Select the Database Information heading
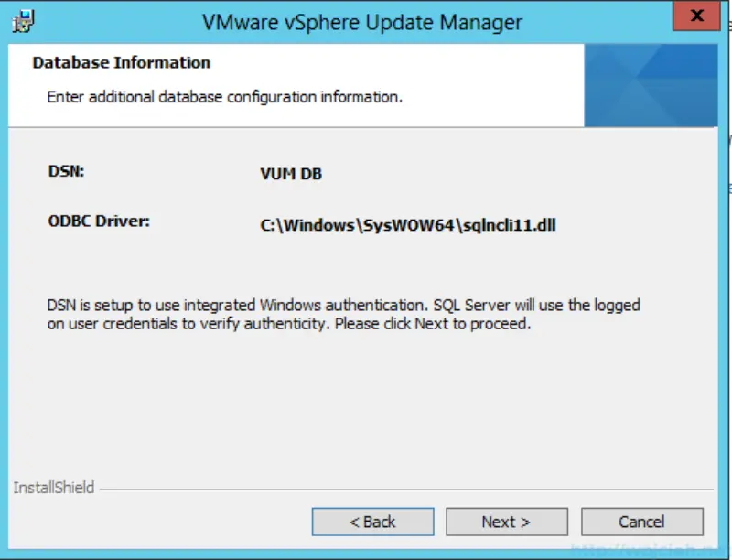 [120, 62]
